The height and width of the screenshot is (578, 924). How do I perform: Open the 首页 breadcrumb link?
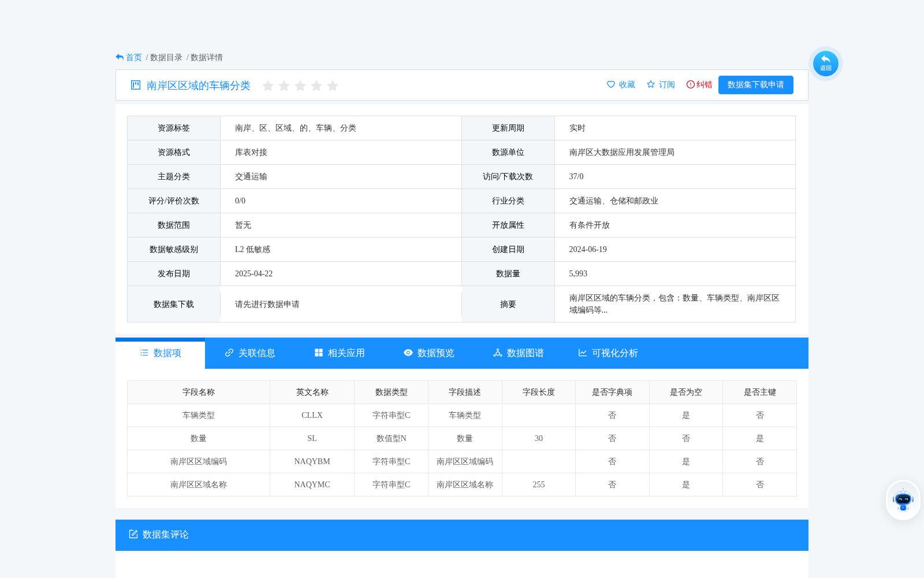tap(134, 57)
